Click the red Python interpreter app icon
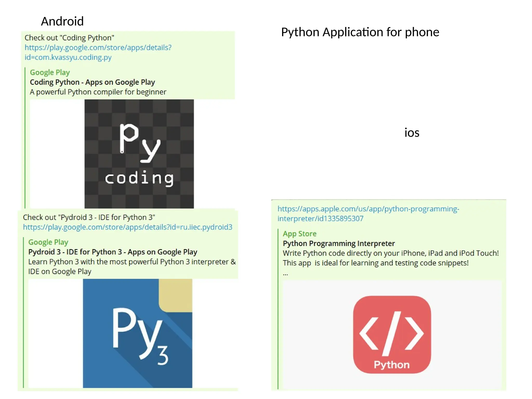532x399 pixels. (x=392, y=335)
